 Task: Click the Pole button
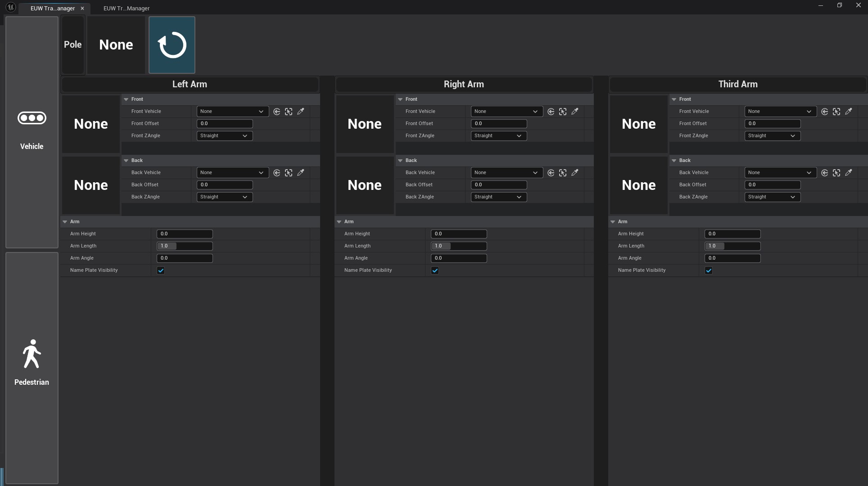(72, 45)
